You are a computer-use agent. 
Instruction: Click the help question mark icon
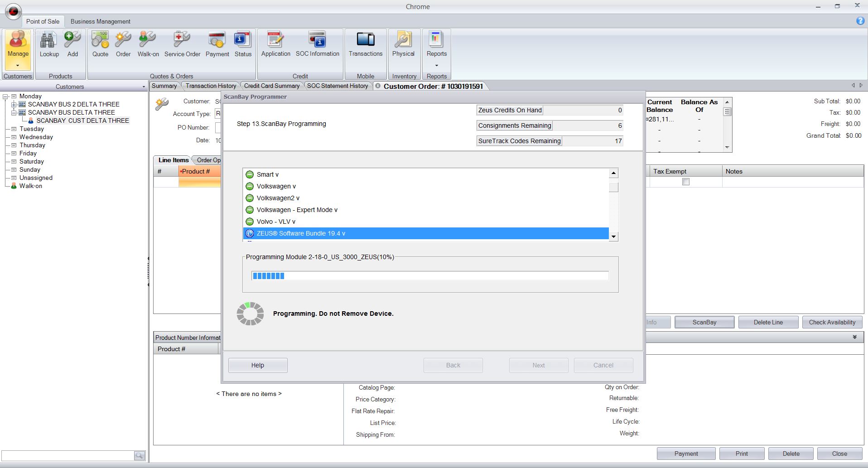coord(860,21)
